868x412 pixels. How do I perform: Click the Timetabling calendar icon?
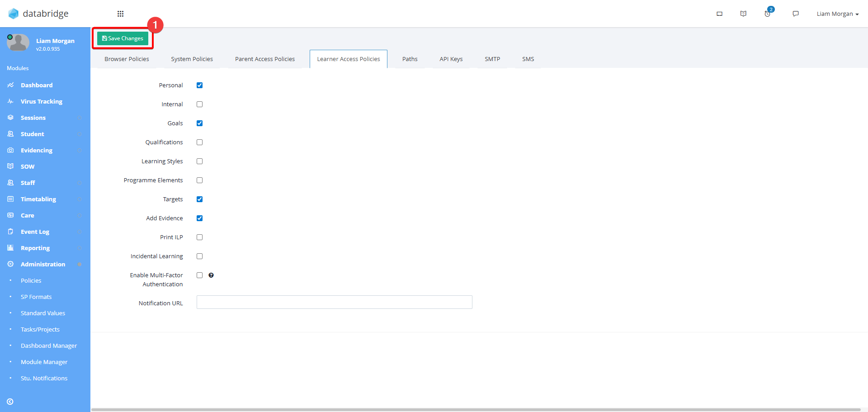pos(10,199)
